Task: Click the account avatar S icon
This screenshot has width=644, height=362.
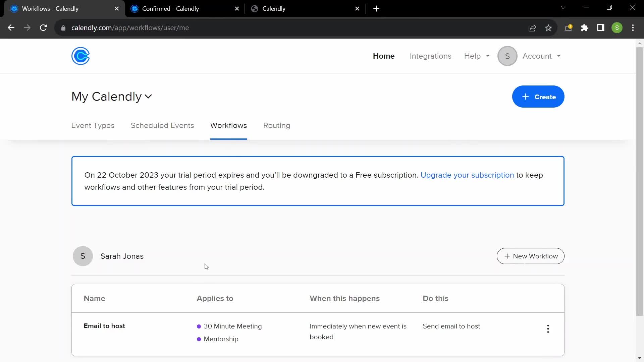Action: point(507,56)
